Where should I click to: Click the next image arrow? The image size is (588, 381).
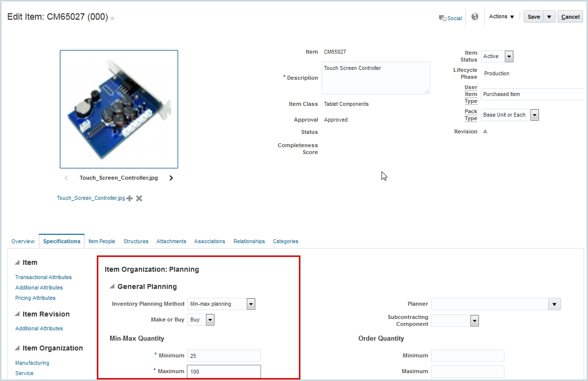click(x=171, y=178)
